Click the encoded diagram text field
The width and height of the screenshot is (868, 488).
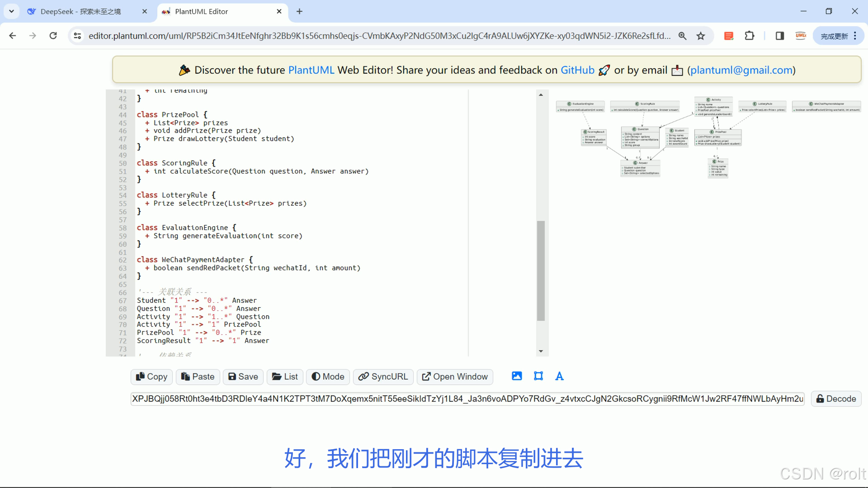pos(467,399)
